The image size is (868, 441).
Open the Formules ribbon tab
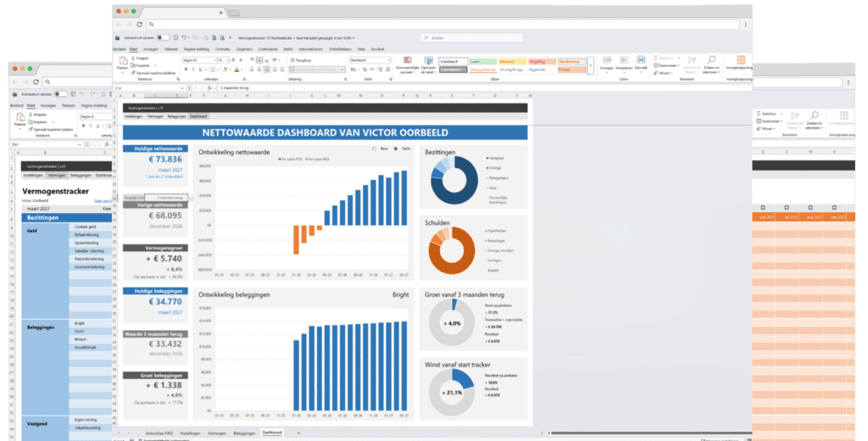(x=223, y=49)
